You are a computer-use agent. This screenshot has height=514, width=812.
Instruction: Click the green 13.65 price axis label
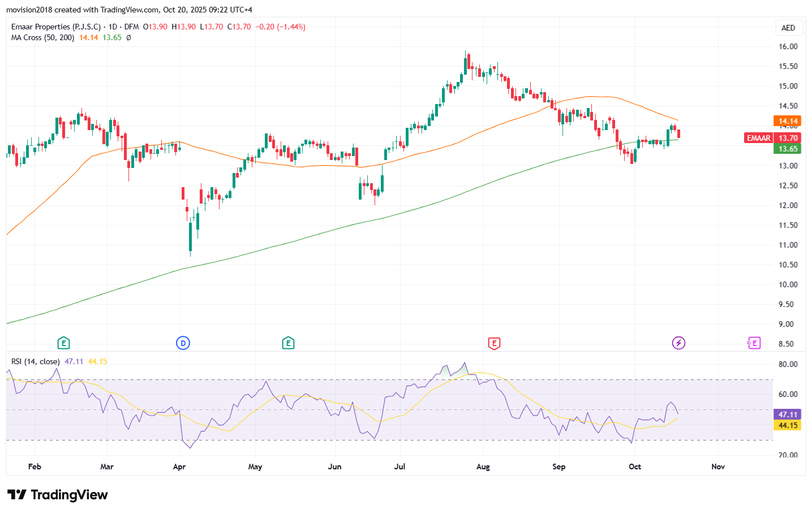click(788, 149)
